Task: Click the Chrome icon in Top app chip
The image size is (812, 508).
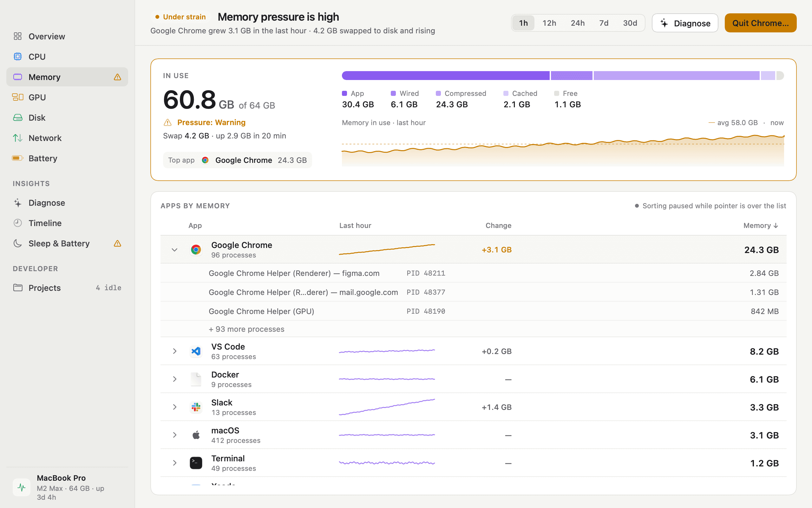Action: point(205,160)
